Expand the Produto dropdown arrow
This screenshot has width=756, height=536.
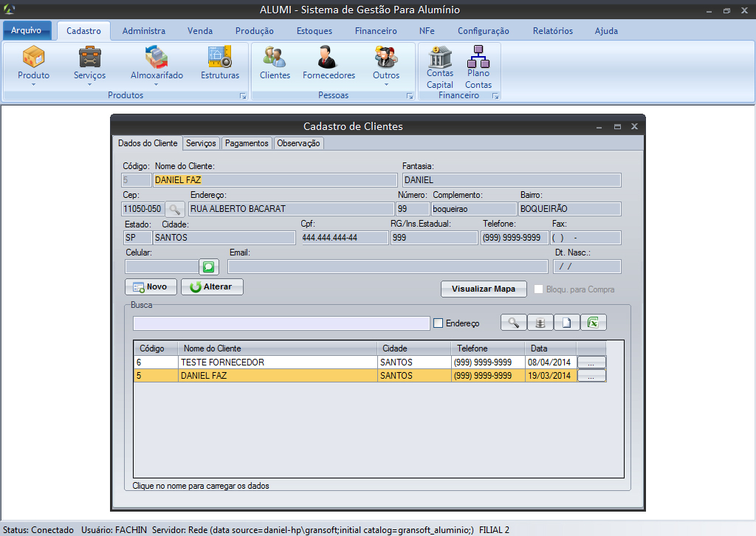(33, 85)
